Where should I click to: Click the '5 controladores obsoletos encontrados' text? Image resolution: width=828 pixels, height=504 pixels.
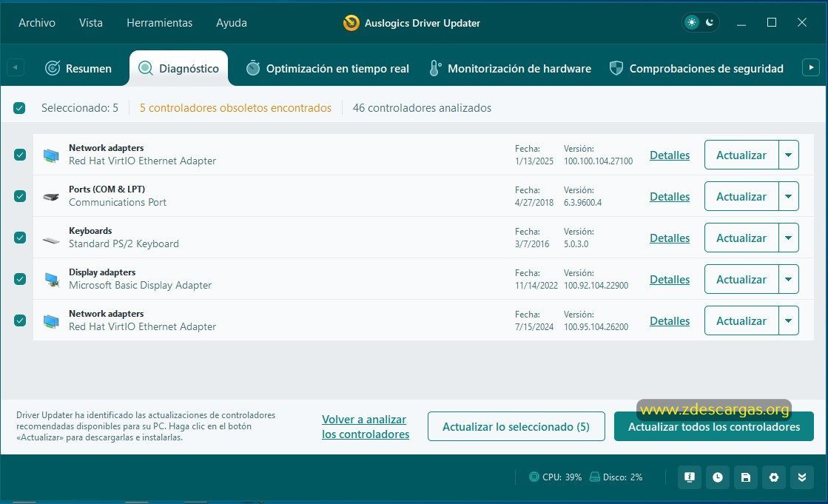(235, 108)
